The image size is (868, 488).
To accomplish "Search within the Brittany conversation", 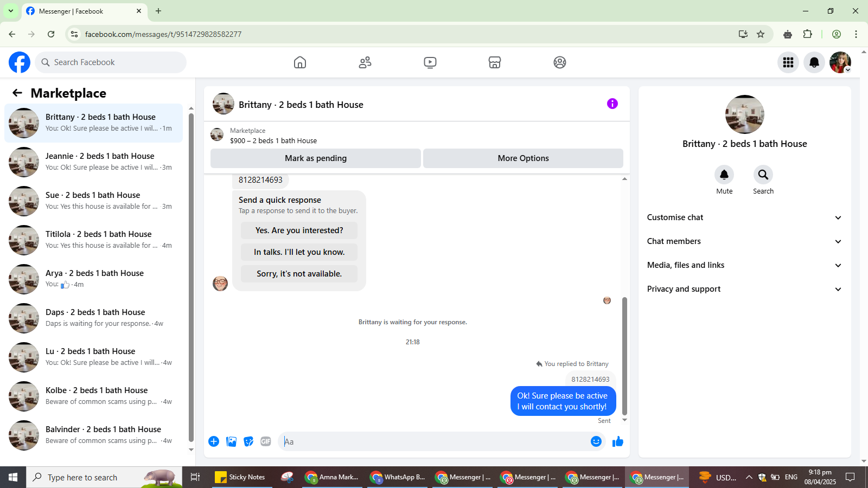I will click(x=763, y=175).
